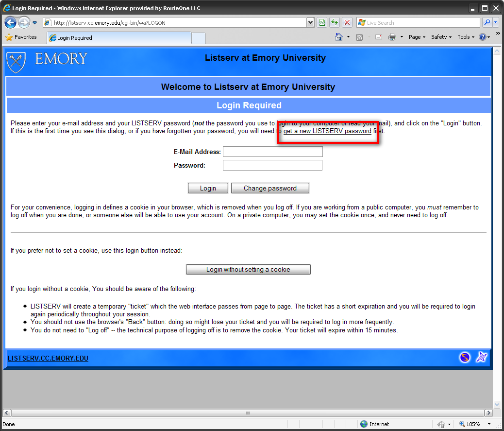Viewport: 504px width, 431px height.
Task: Click the Compatibility View icon
Action: (322, 22)
